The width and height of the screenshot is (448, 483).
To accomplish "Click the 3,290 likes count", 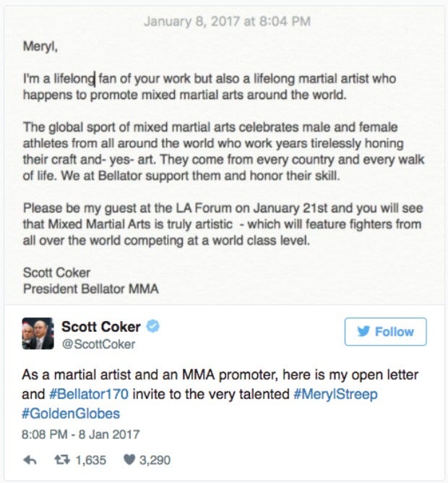I will (156, 459).
